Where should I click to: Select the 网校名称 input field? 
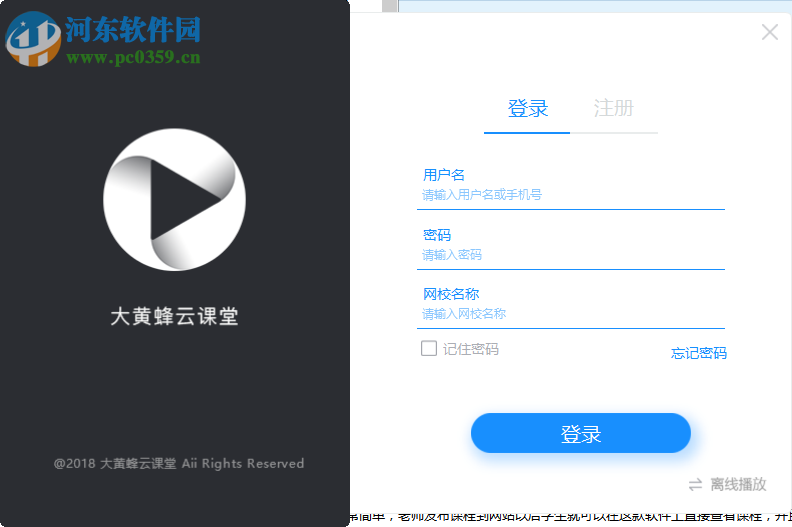[571, 314]
